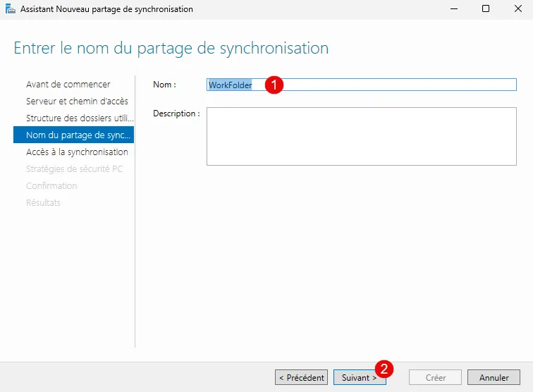The image size is (533, 392).
Task: Click the greyed-out 'Confirmation' step
Action: pos(51,185)
